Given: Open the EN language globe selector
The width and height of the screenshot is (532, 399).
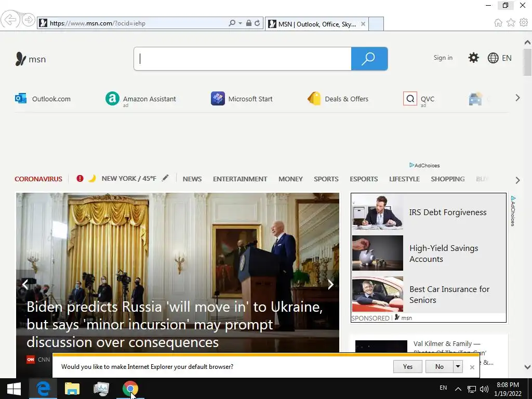Looking at the screenshot, I should coord(499,58).
